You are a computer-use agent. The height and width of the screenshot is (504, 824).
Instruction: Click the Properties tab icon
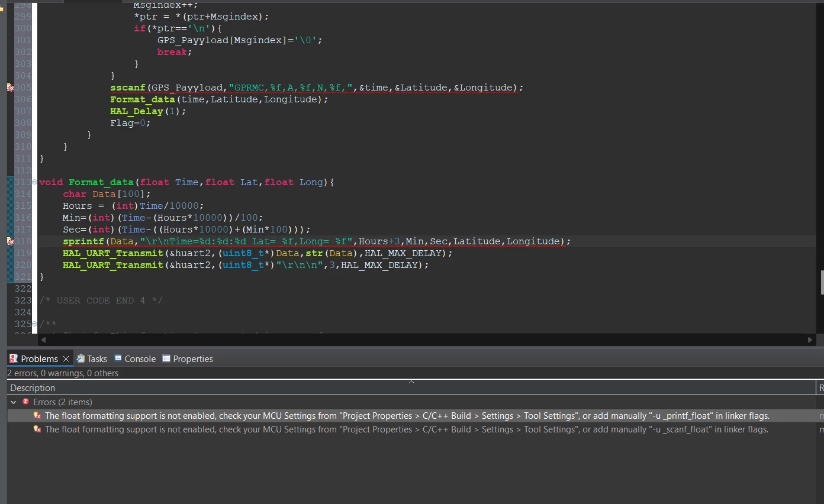tap(166, 358)
